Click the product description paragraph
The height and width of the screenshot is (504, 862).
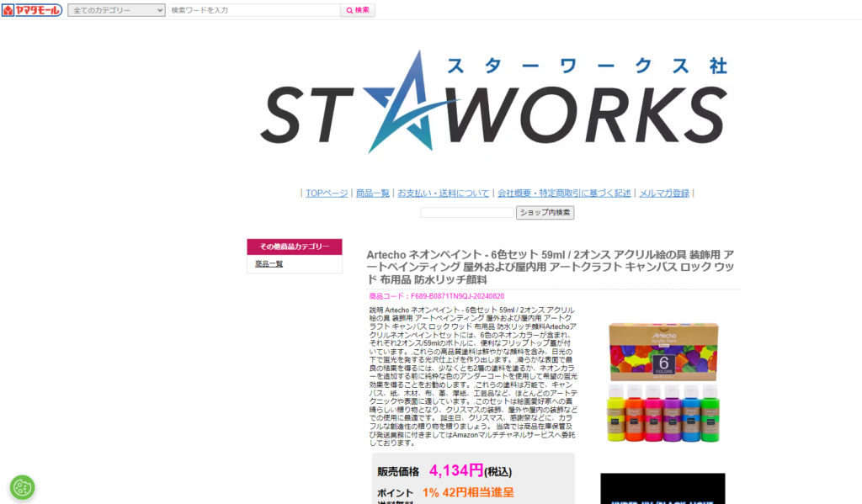pos(473,376)
